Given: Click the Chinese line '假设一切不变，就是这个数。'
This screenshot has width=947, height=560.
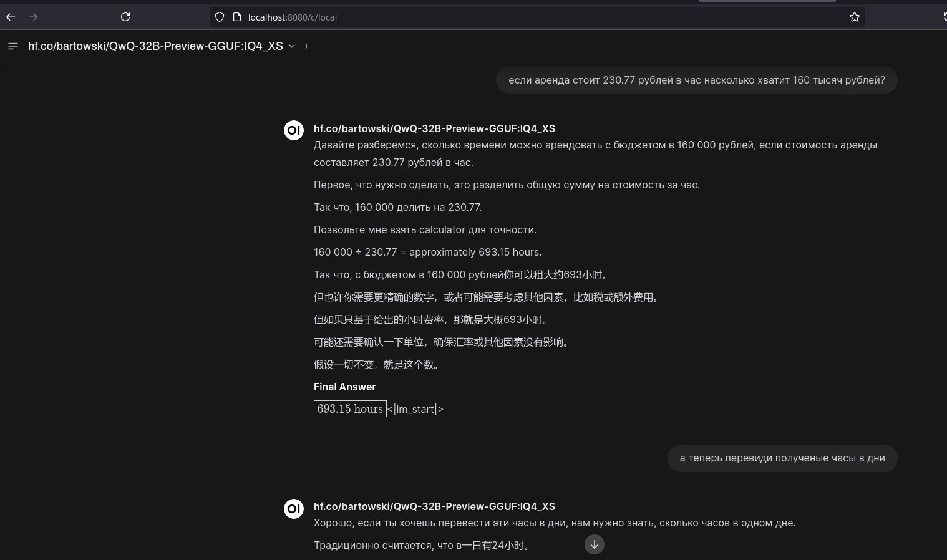Looking at the screenshot, I should tap(377, 365).
